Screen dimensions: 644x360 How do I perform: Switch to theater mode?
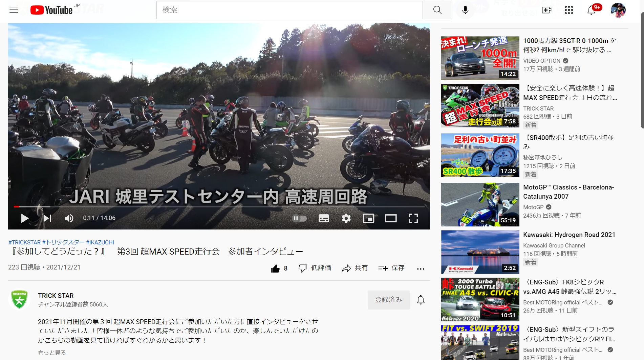click(391, 218)
